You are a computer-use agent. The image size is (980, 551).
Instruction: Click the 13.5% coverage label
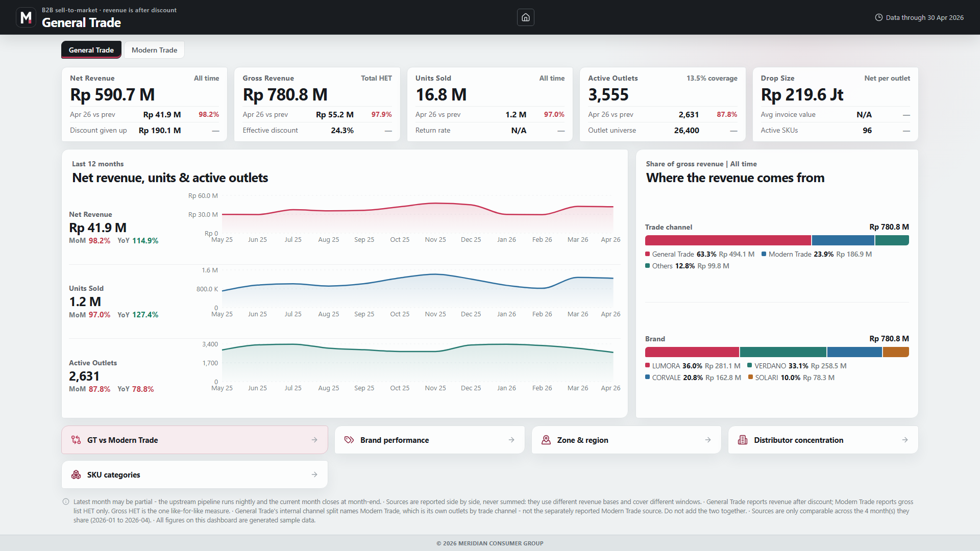[712, 78]
